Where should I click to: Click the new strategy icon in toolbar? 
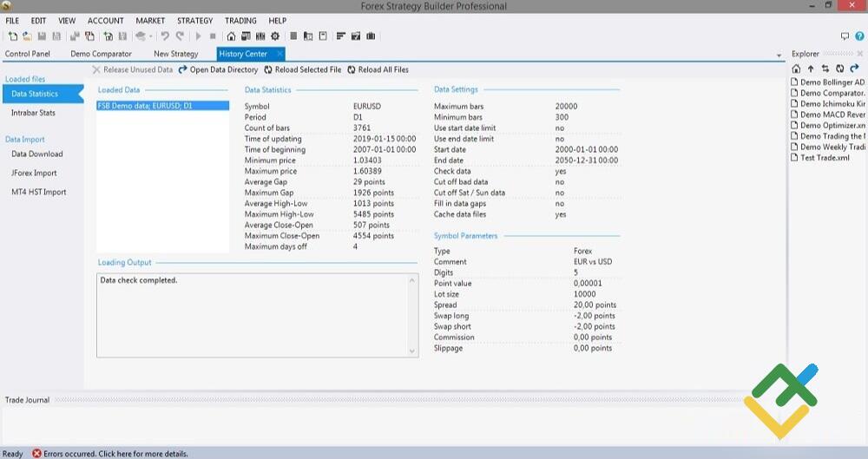pos(12,36)
